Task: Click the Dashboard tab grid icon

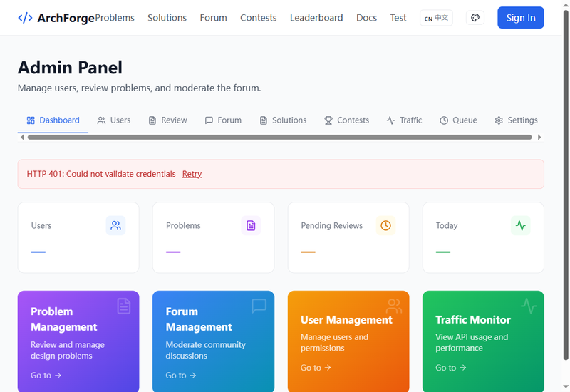Action: 31,120
